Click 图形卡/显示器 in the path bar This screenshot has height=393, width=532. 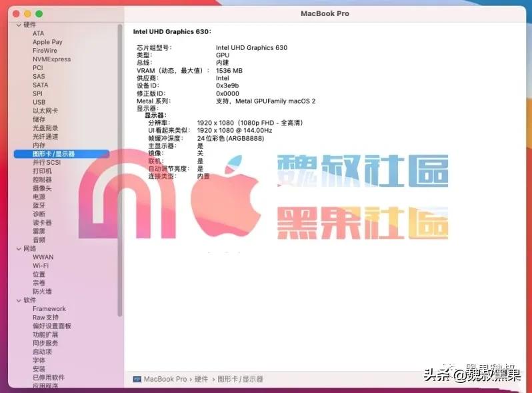240,379
